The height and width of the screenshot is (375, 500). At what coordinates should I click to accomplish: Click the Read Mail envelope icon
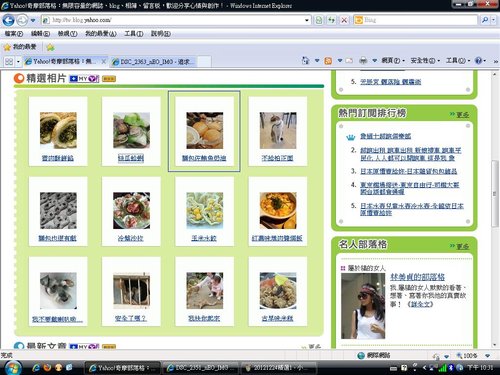pyautogui.click(x=349, y=61)
